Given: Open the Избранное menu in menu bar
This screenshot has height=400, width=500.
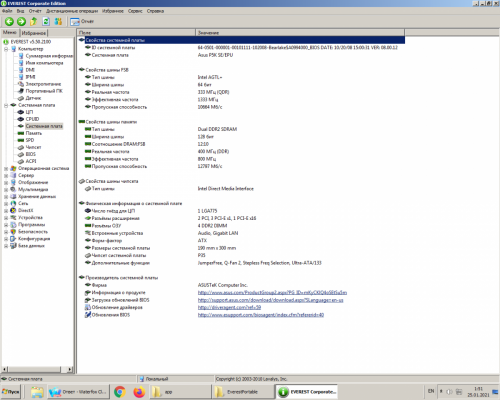Looking at the screenshot, I should click(x=113, y=11).
